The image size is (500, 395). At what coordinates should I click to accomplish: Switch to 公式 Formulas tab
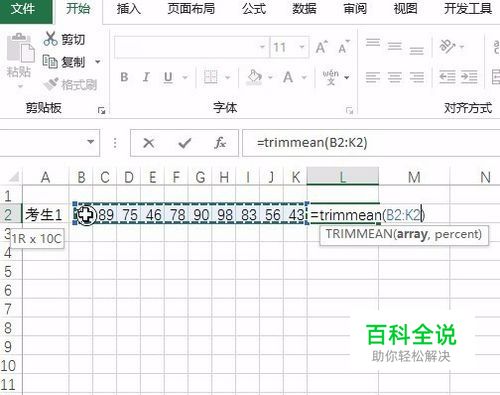coord(254,9)
